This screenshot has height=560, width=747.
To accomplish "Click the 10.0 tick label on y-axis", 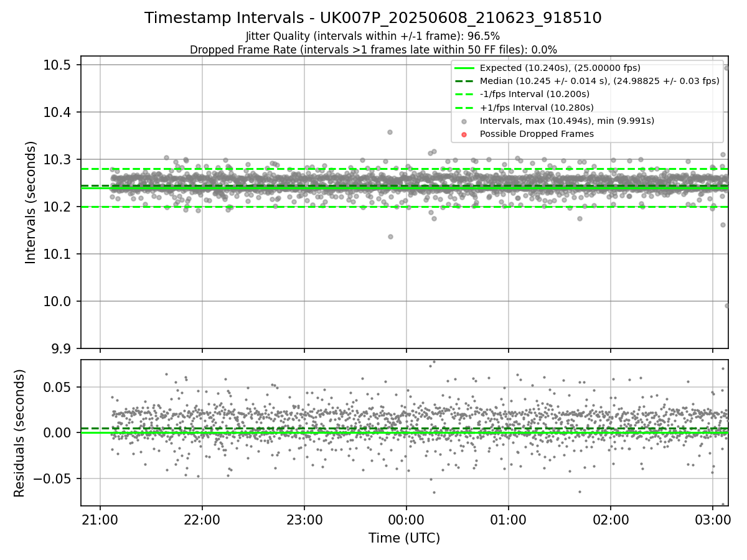I will coord(59,302).
